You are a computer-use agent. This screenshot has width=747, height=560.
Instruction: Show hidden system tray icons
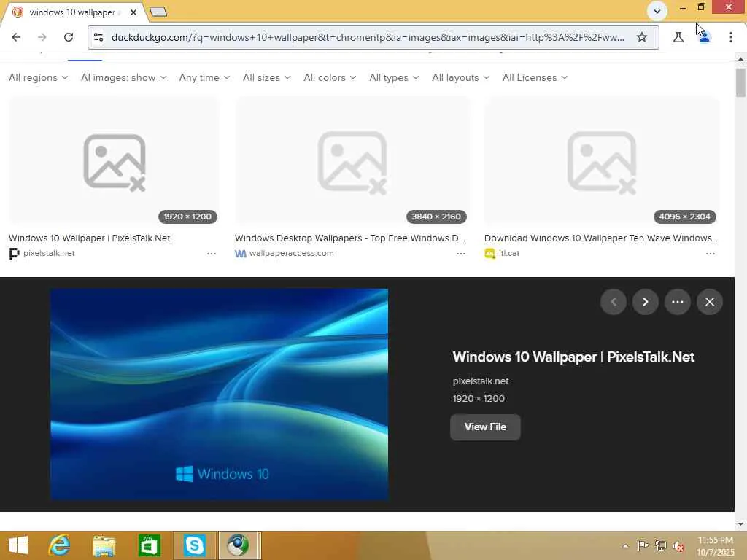tap(625, 545)
